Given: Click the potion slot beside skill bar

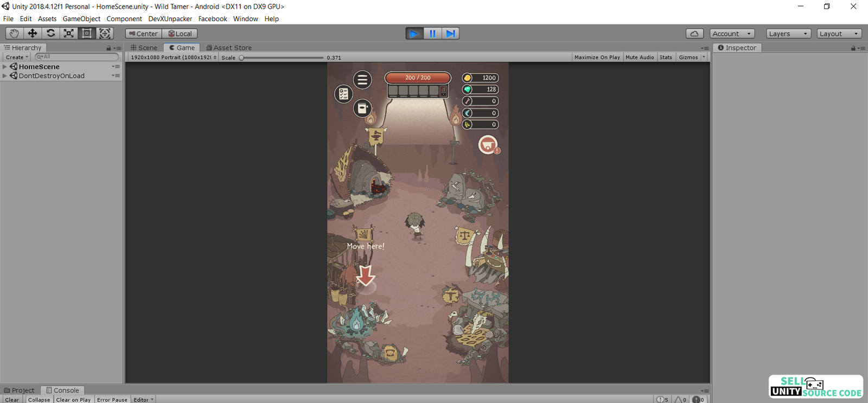Looking at the screenshot, I should 443,91.
